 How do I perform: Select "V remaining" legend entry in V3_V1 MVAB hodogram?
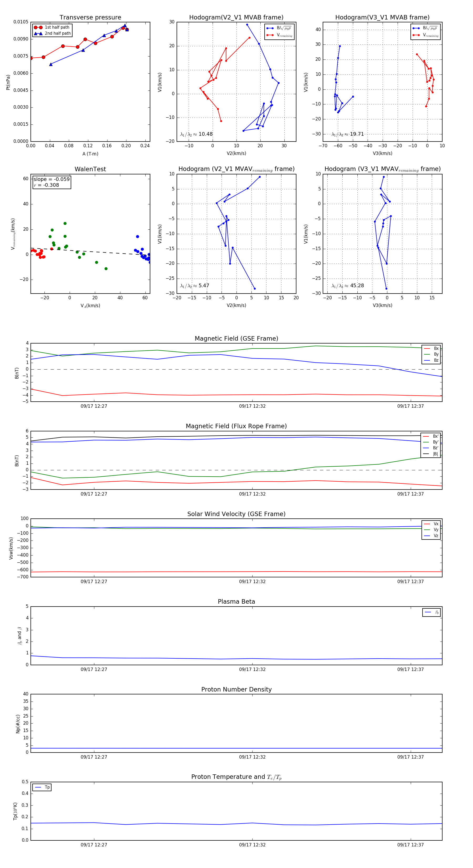click(x=425, y=35)
